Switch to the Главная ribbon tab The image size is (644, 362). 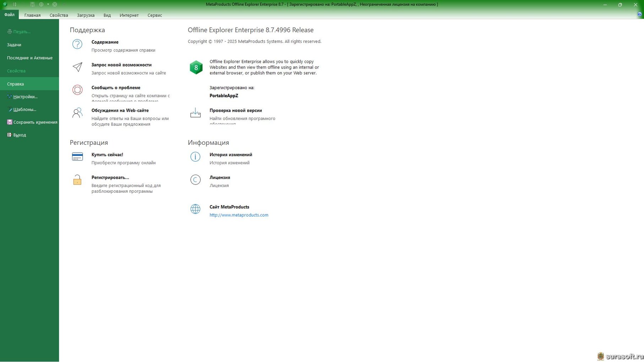tap(32, 15)
